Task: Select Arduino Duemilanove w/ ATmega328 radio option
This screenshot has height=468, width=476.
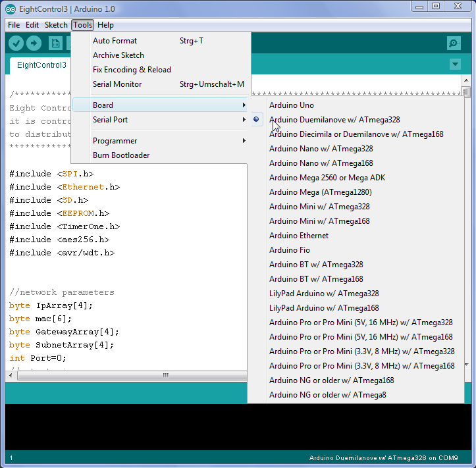Action: 356,120
